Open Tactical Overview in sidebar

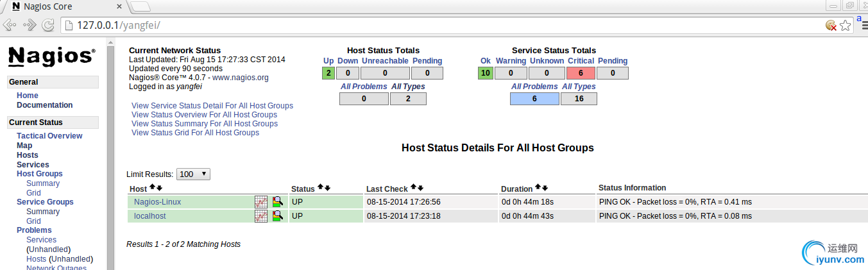(49, 136)
